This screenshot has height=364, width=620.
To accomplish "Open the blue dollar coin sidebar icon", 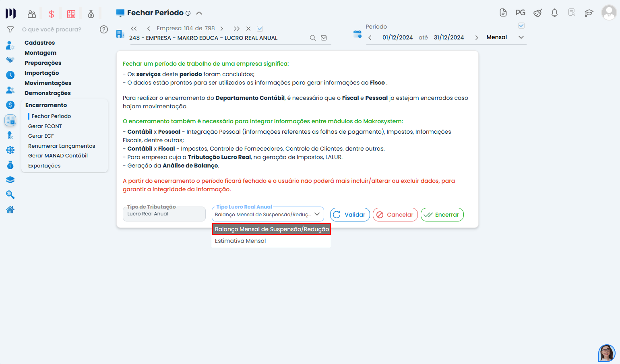I will (x=10, y=105).
